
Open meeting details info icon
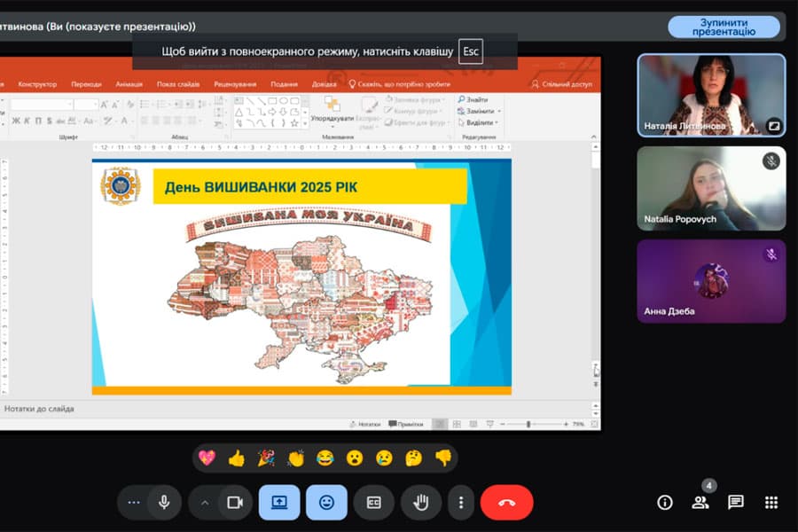[x=665, y=502]
